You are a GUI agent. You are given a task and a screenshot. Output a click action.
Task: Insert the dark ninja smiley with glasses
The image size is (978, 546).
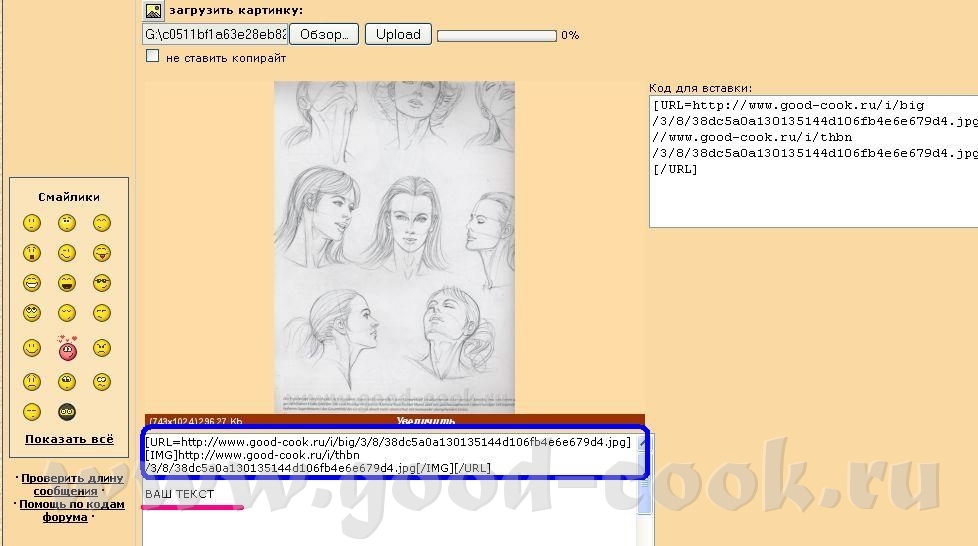pyautogui.click(x=67, y=412)
